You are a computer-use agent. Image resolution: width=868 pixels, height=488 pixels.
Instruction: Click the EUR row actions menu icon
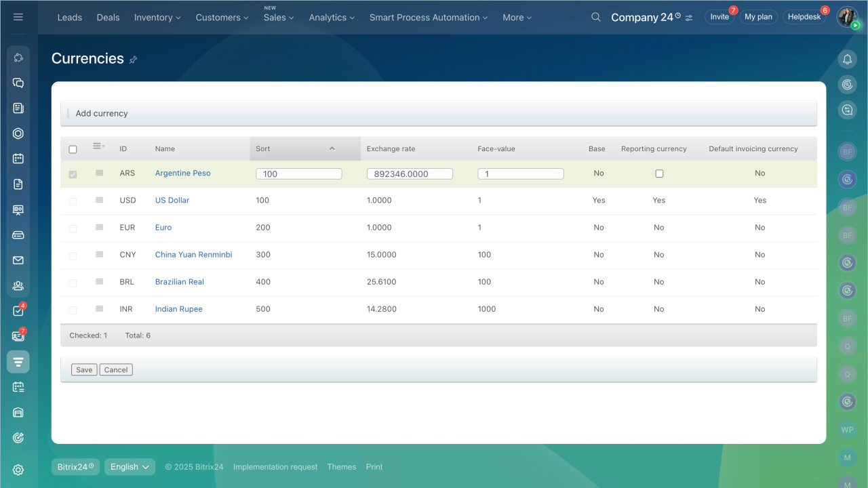point(99,227)
